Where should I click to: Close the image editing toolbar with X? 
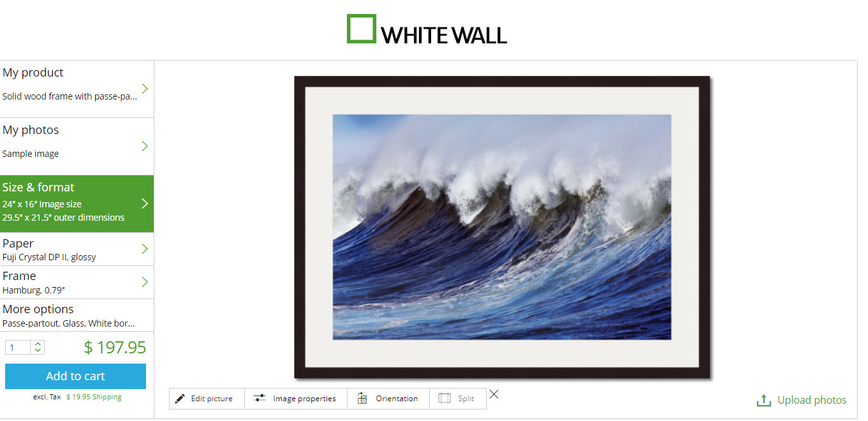(494, 394)
